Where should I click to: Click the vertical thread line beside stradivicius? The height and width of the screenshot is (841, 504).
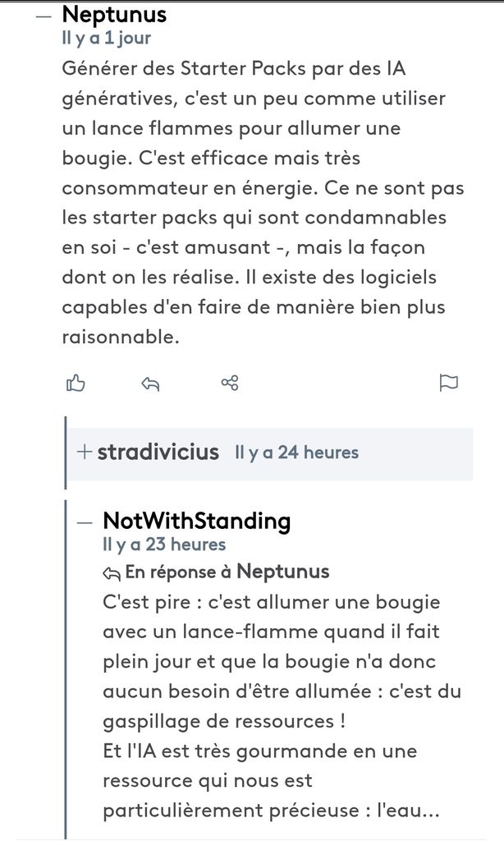(x=66, y=453)
